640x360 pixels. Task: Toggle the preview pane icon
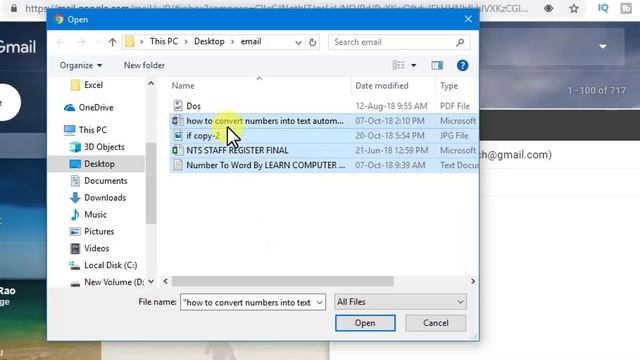pyautogui.click(x=437, y=65)
